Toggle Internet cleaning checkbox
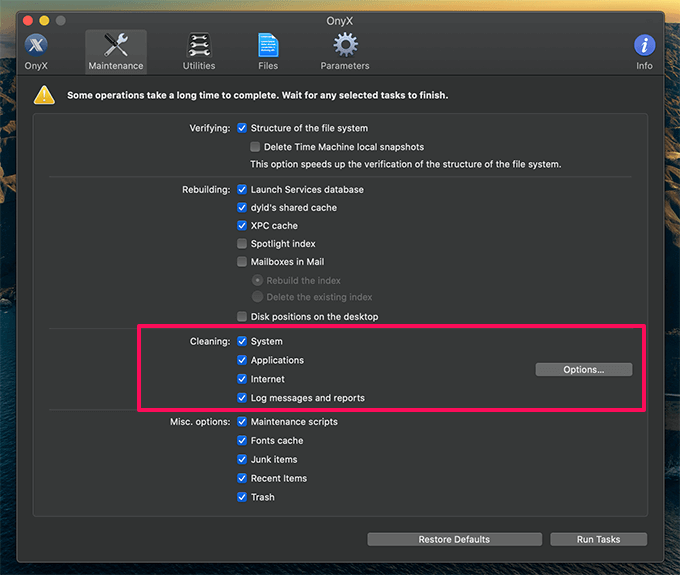This screenshot has width=680, height=575. [x=242, y=379]
